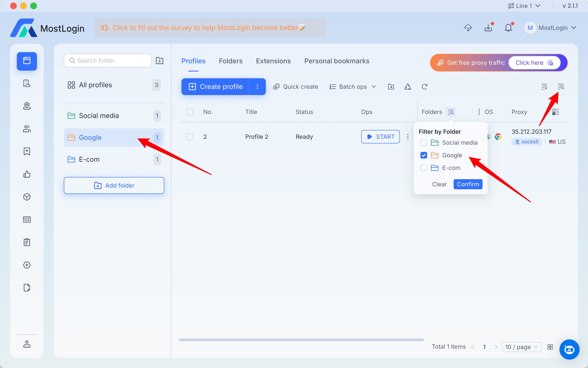Select the E-com folder in sidebar
This screenshot has height=368, width=588.
[114, 159]
